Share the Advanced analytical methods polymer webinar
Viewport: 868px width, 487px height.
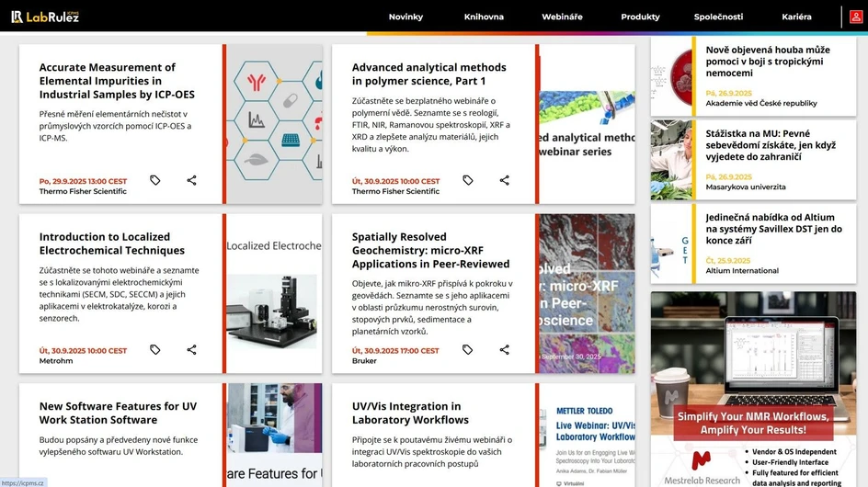click(504, 180)
